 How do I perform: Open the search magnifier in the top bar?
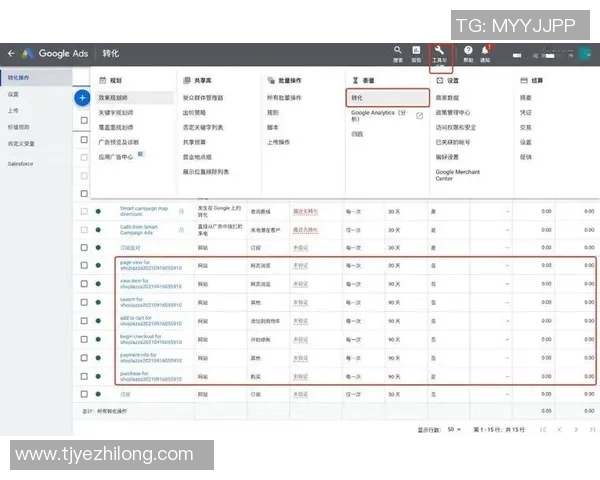[x=398, y=50]
